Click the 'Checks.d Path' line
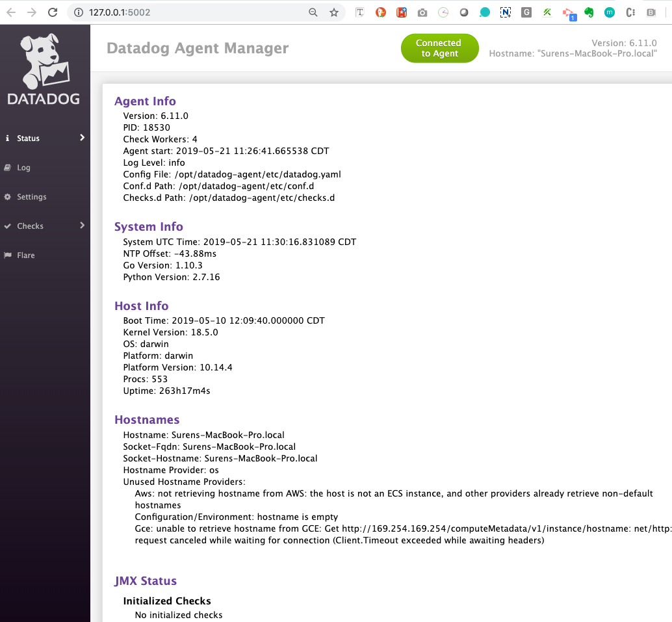The image size is (672, 622). [229, 198]
